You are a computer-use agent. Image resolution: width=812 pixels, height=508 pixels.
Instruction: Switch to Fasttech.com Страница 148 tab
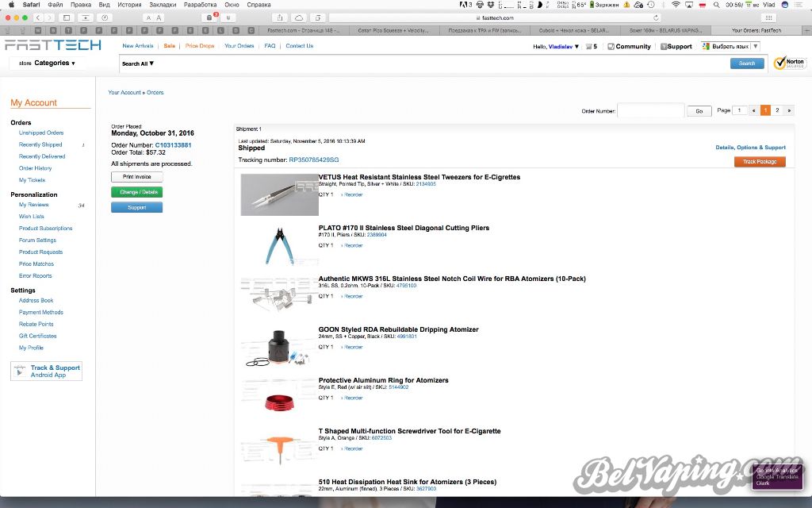[304, 31]
